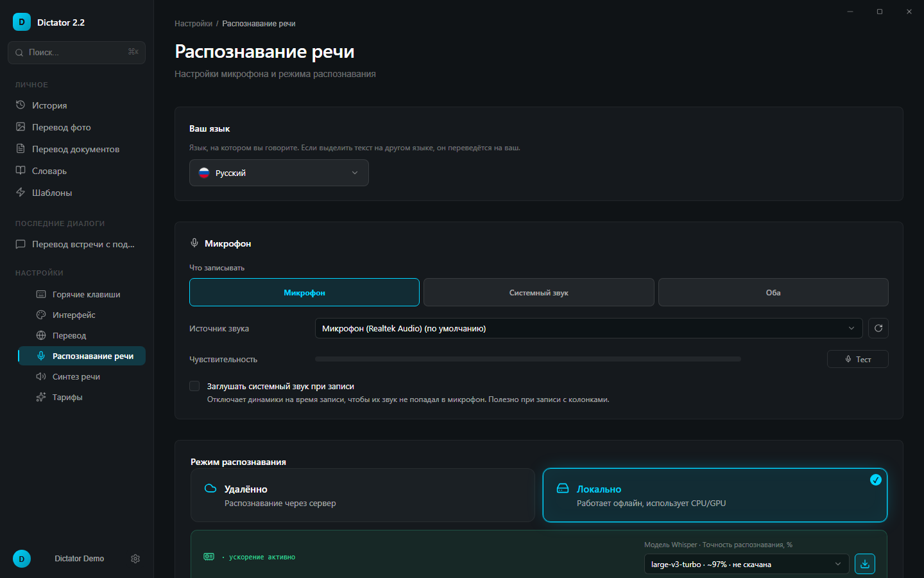The image size is (924, 578).
Task: Click the templates lightning icon
Action: pos(21,192)
